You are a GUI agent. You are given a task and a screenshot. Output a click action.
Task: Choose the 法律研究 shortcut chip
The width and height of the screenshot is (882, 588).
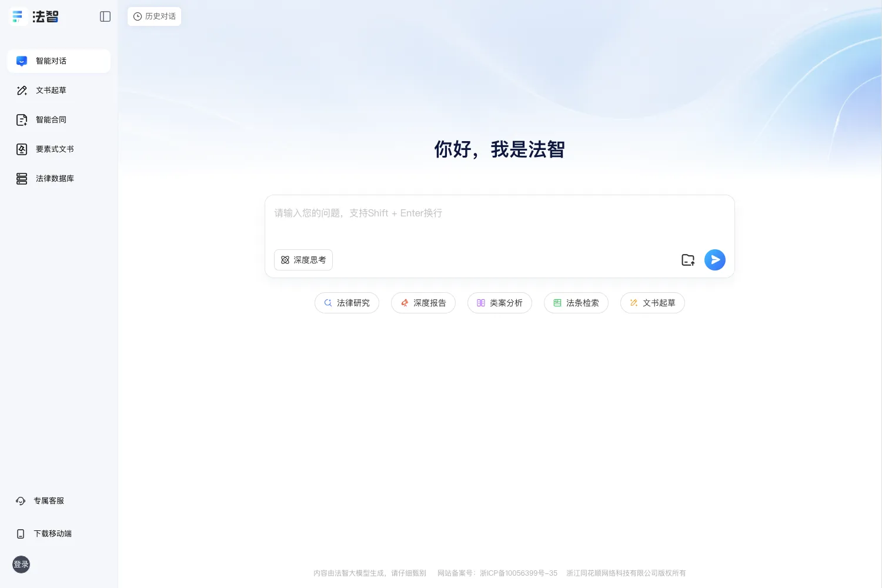click(347, 303)
